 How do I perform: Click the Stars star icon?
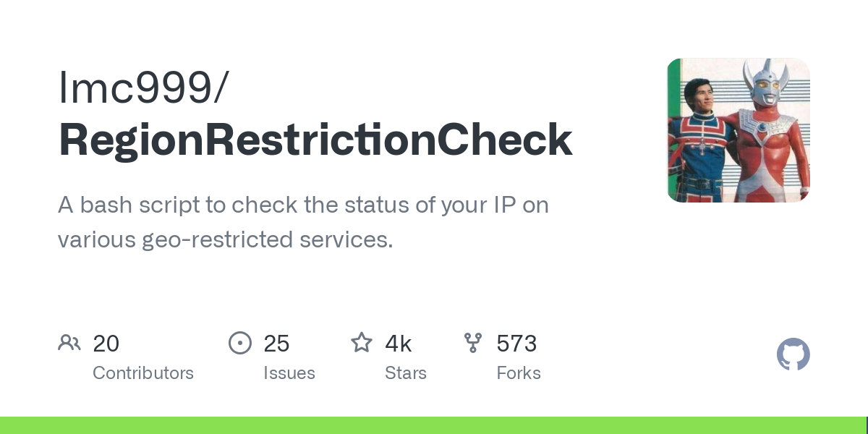[362, 342]
